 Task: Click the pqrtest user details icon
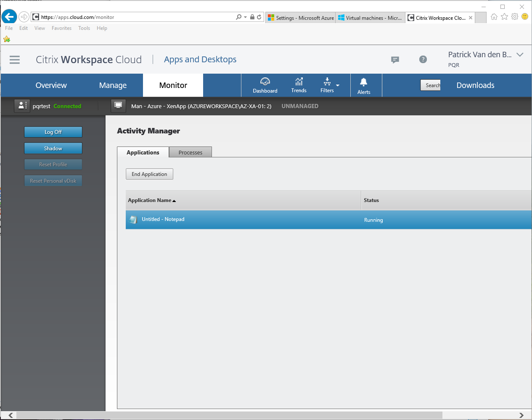pyautogui.click(x=22, y=106)
